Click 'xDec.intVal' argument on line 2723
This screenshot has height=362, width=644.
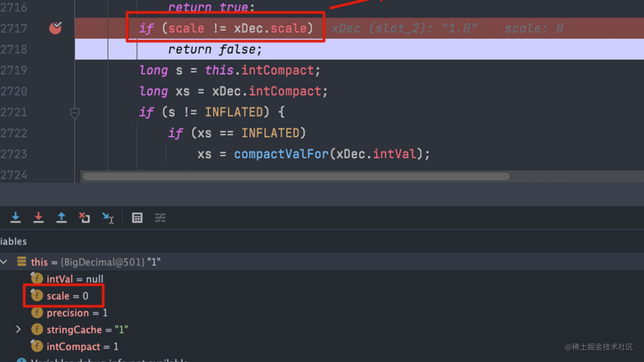(377, 154)
